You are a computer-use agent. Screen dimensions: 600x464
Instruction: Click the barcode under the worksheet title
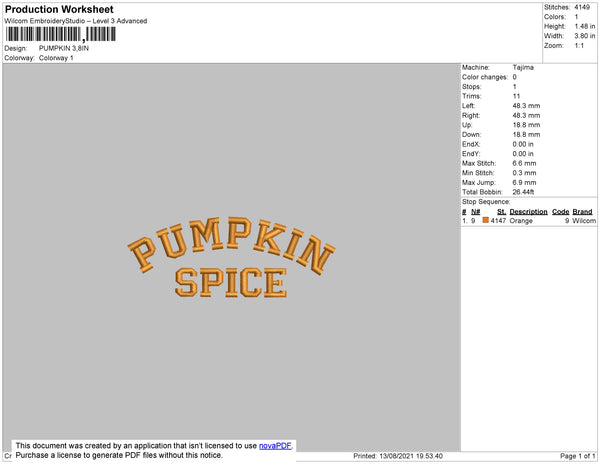[60, 34]
